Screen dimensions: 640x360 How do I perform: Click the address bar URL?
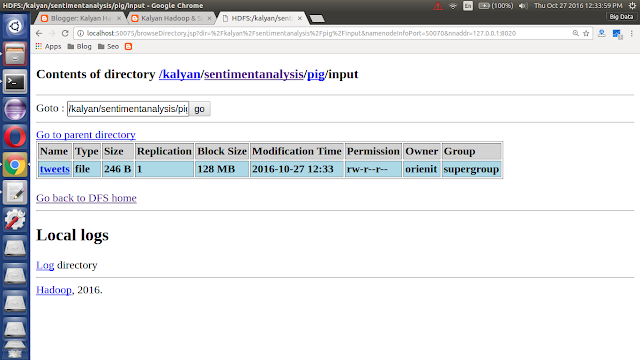tap(301, 33)
